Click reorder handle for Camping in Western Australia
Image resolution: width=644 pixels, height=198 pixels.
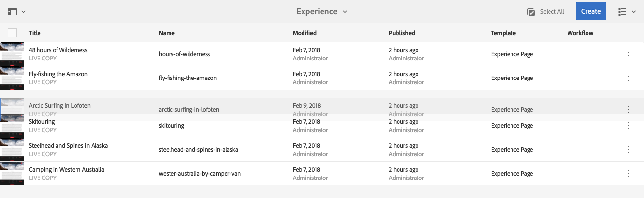pos(629,174)
